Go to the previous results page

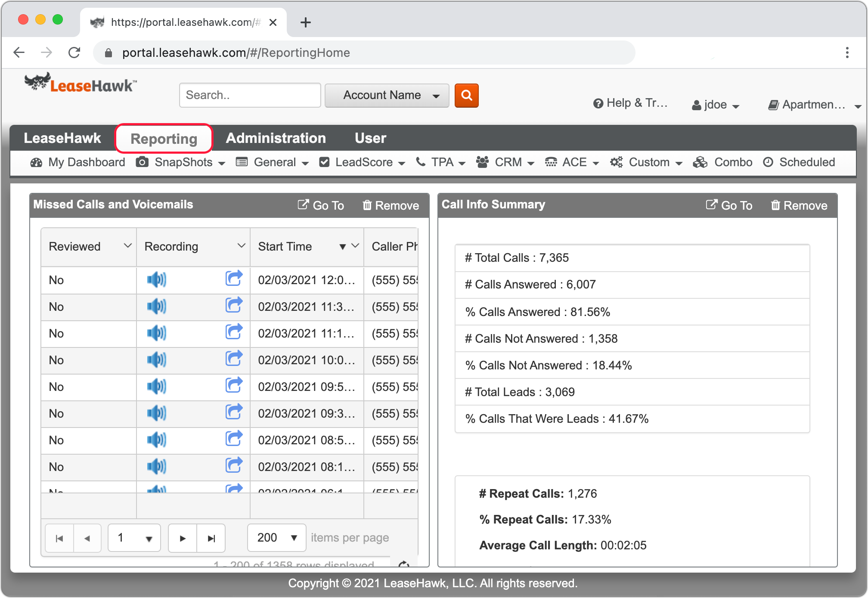87,538
